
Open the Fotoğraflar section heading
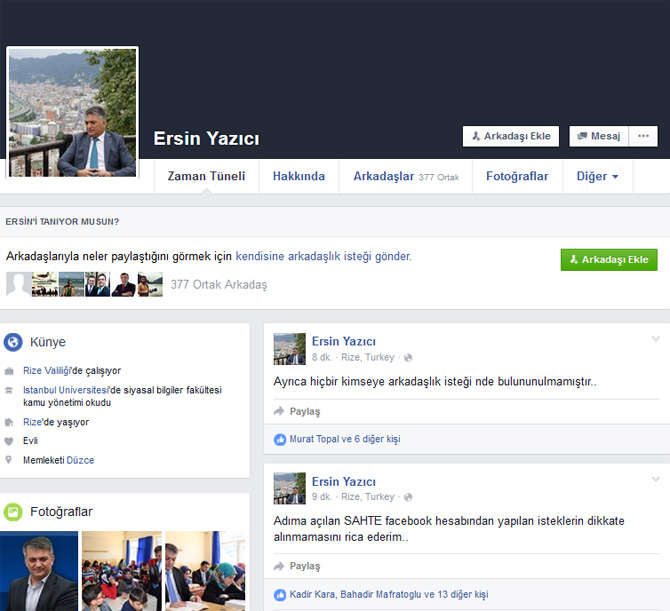pos(61,512)
